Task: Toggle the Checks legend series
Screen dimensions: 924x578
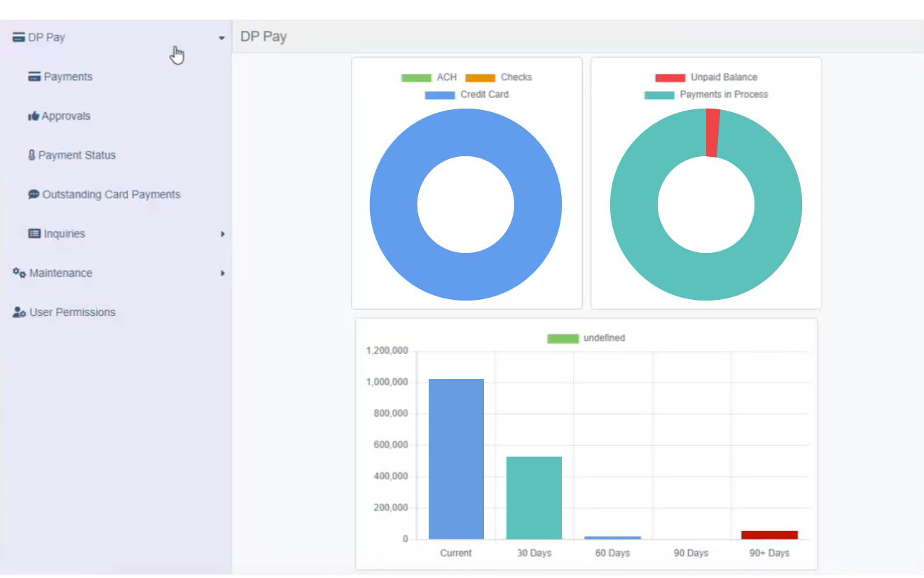Action: point(498,78)
